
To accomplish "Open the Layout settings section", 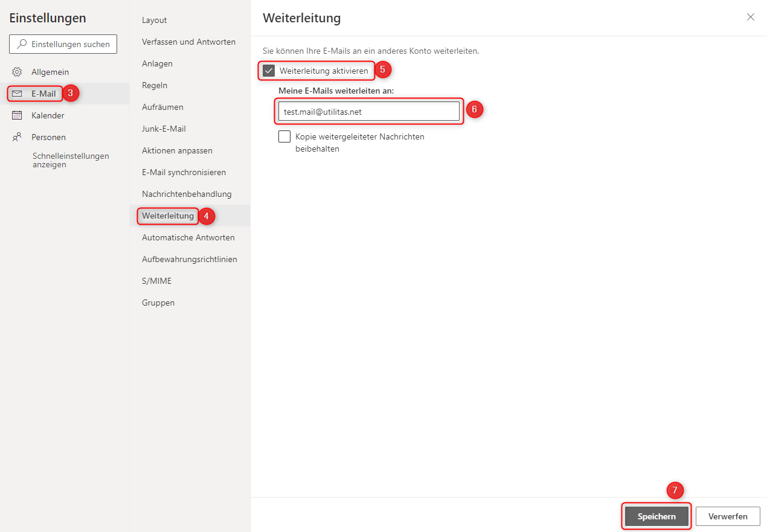I will coord(154,20).
